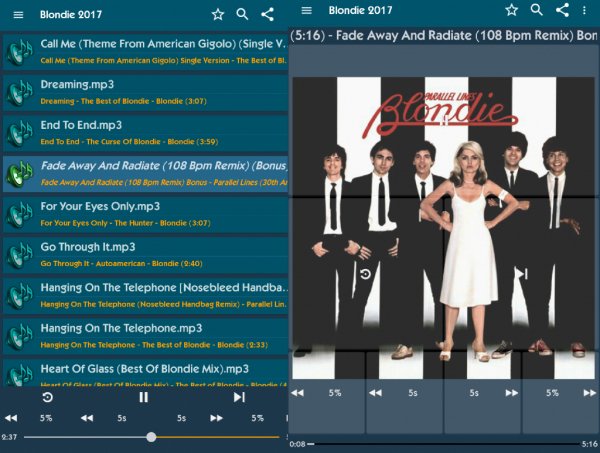
Task: Select Heart Of Glass (Best Of Blondie Mix).mp3
Action: pos(145,373)
